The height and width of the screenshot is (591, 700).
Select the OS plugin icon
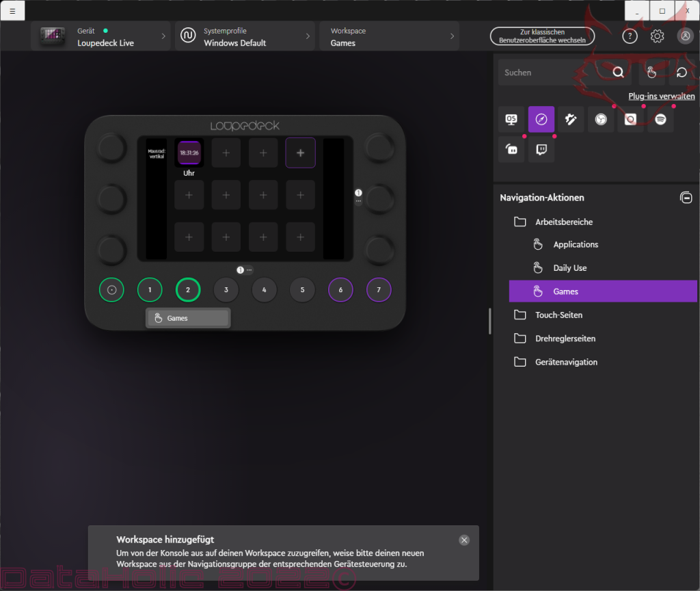click(511, 119)
